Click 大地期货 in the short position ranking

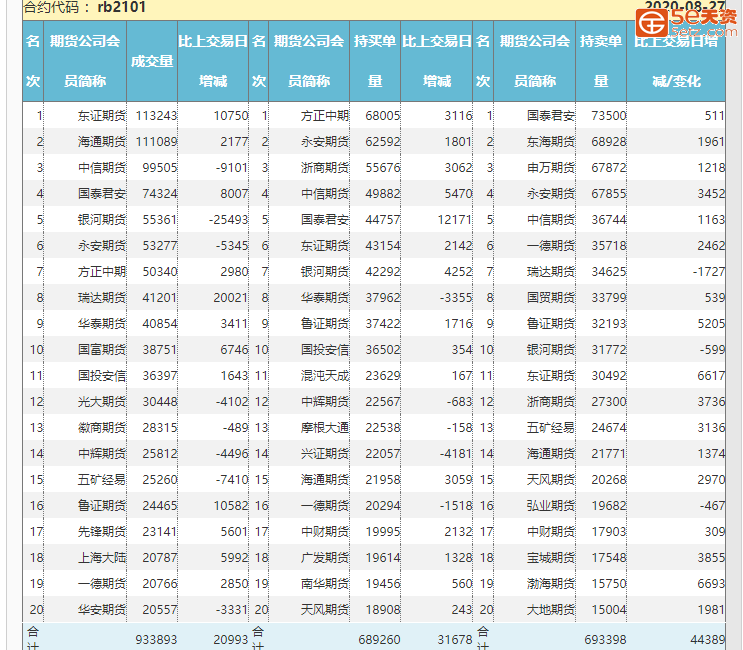point(551,611)
